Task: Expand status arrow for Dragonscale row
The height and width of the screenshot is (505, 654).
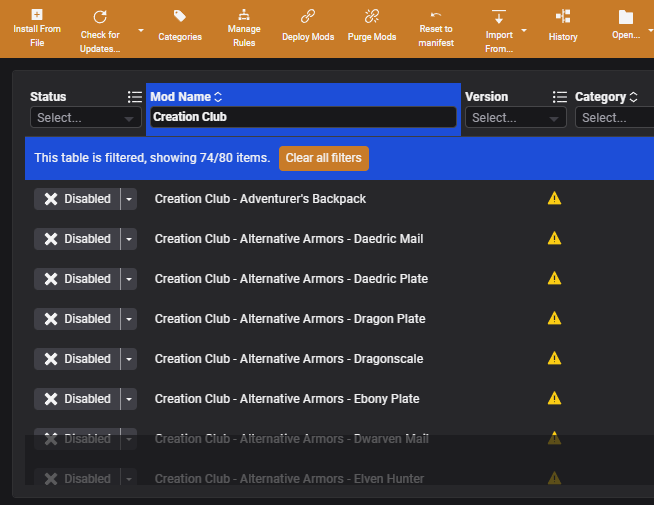Action: click(129, 359)
